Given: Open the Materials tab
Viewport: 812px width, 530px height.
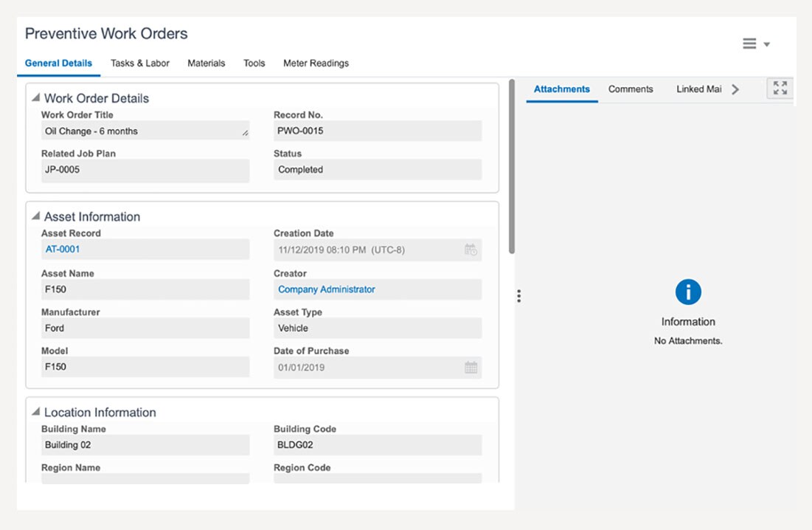Looking at the screenshot, I should tap(207, 63).
